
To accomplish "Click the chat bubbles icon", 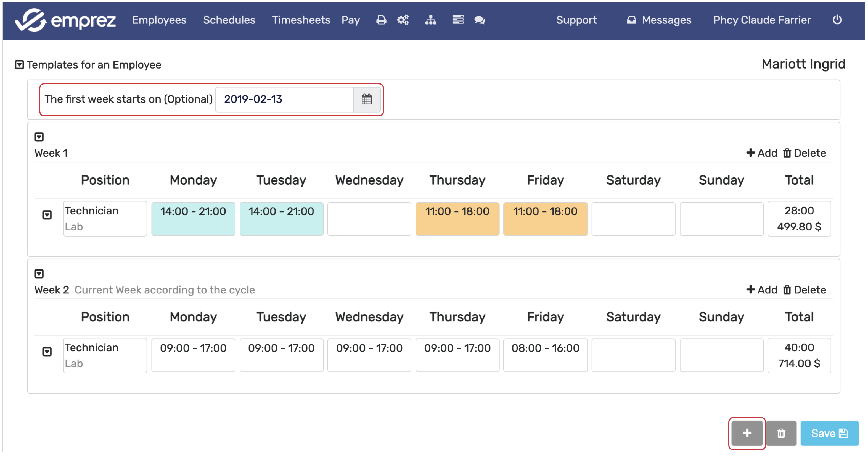I will [480, 20].
